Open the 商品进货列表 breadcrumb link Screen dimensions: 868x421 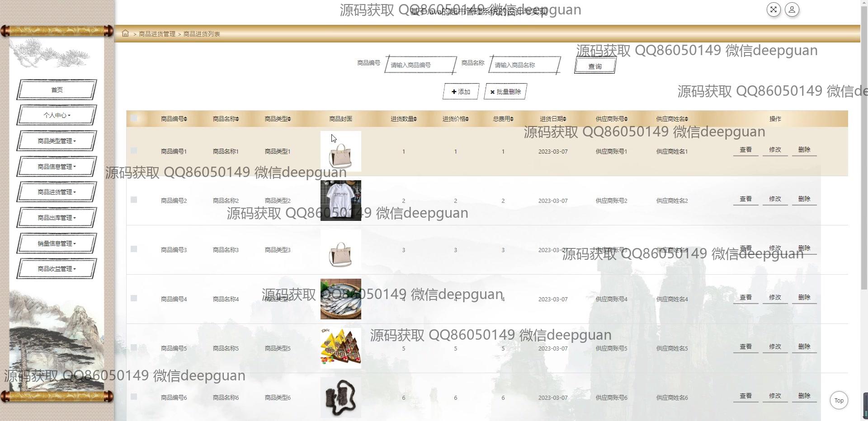click(x=201, y=33)
